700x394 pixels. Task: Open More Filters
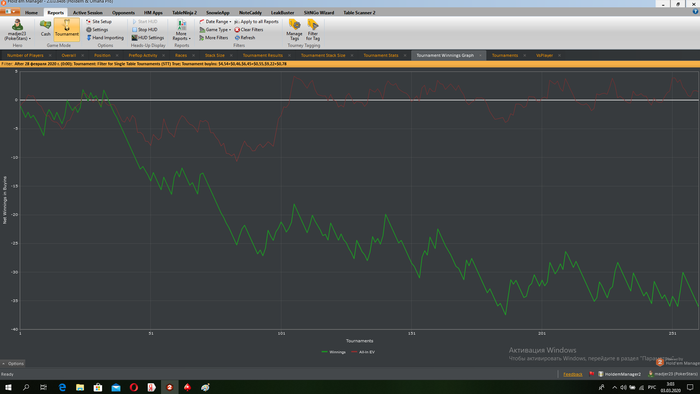pyautogui.click(x=214, y=37)
